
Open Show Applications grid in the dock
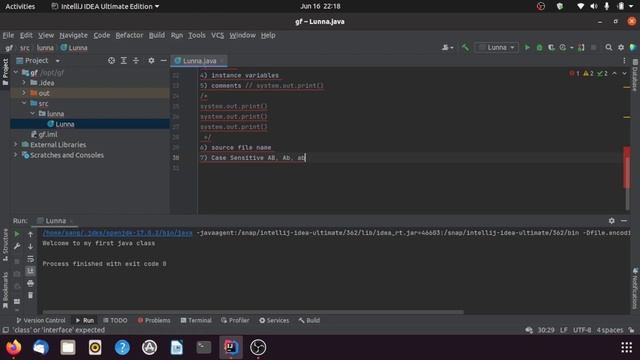pyautogui.click(x=626, y=347)
